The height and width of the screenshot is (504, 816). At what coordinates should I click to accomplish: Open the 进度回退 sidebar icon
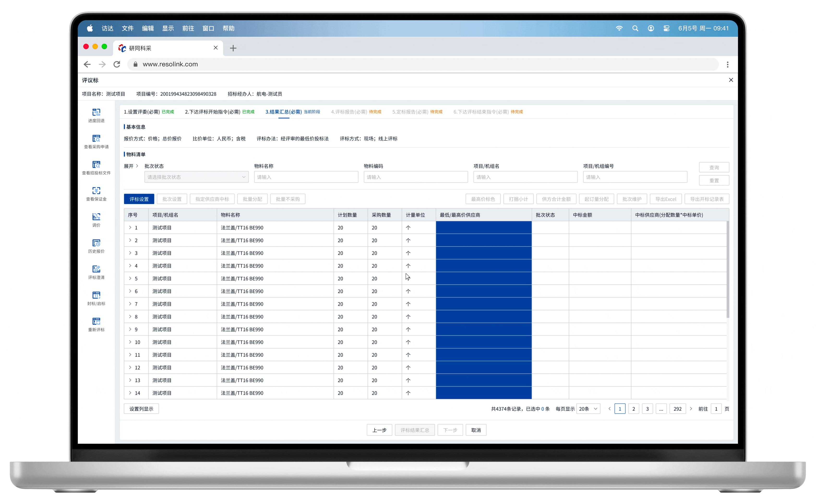96,115
